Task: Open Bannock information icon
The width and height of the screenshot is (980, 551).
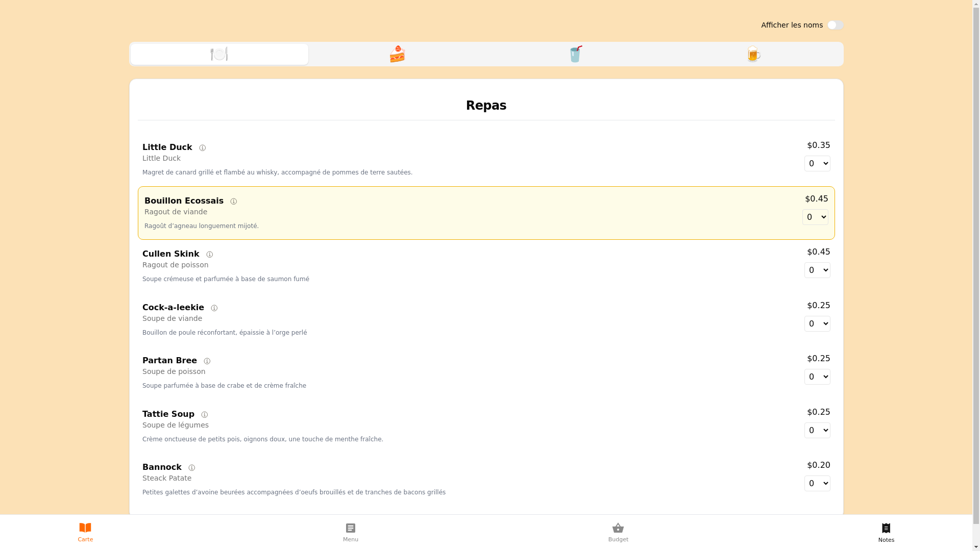Action: point(192,468)
